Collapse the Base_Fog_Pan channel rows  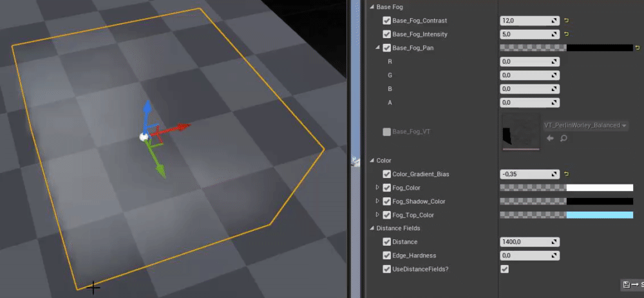[x=377, y=48]
